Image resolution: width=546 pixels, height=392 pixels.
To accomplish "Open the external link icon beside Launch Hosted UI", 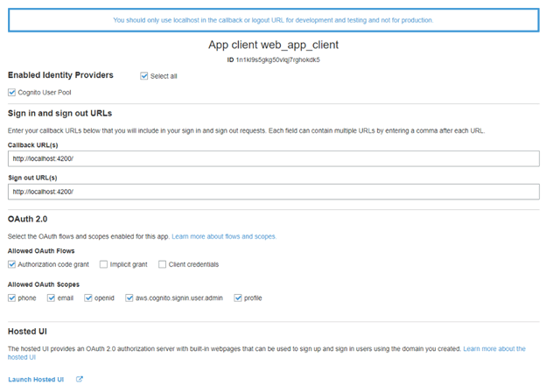I will coord(80,379).
